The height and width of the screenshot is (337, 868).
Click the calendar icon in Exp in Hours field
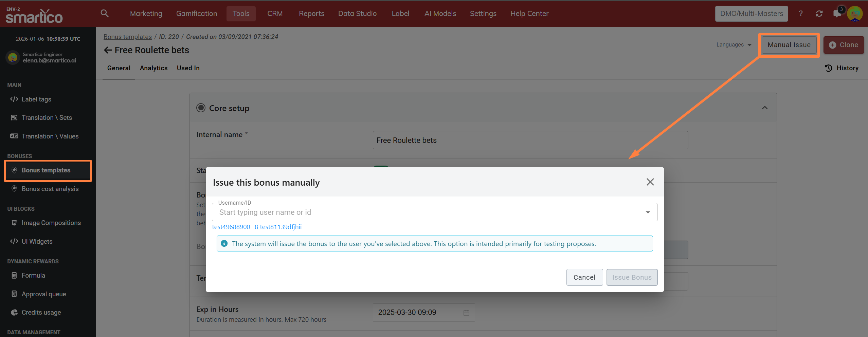click(466, 313)
